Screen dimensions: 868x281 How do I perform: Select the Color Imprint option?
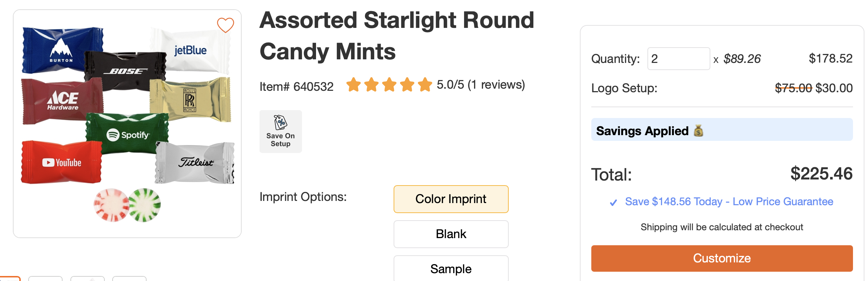tap(451, 199)
